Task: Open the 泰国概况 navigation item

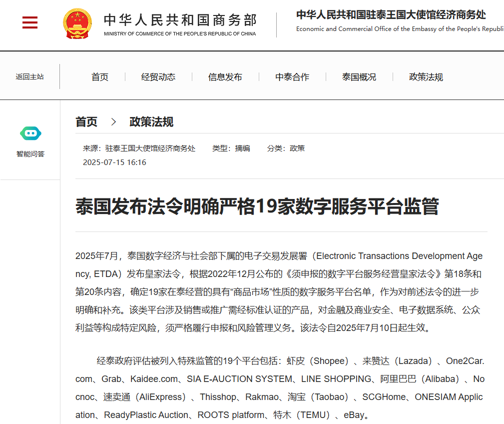Action: [x=359, y=77]
